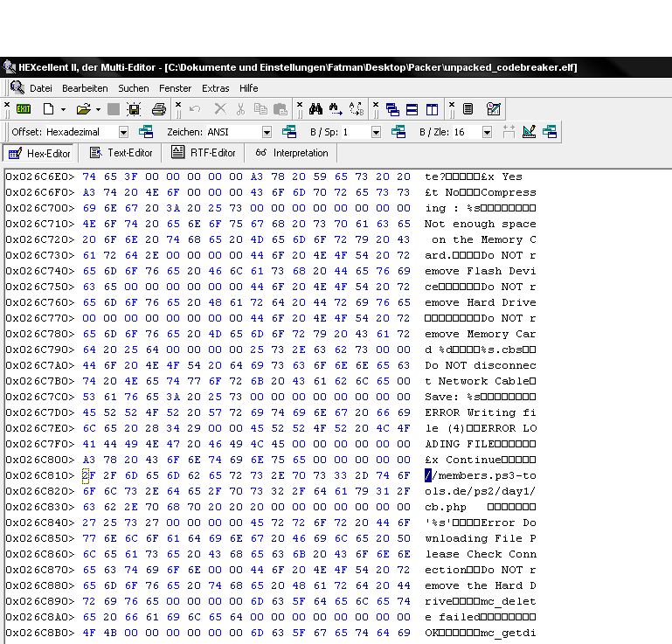Create a new file with the blank page icon
The width and height of the screenshot is (672, 644).
coord(48,109)
